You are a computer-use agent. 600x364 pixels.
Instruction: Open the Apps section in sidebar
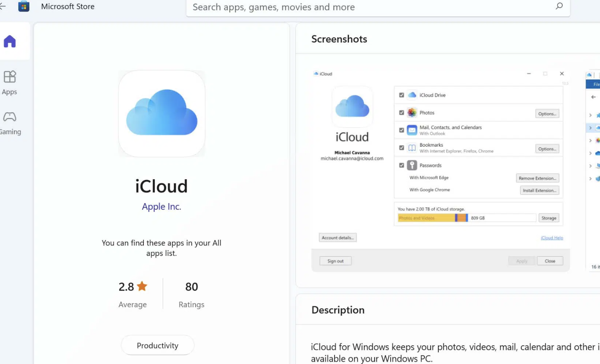(x=10, y=83)
